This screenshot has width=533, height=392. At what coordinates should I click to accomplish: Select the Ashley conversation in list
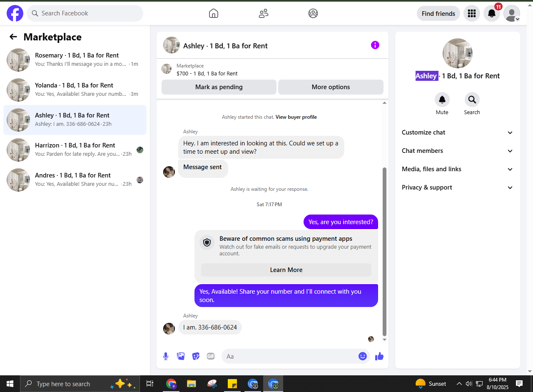coord(75,120)
